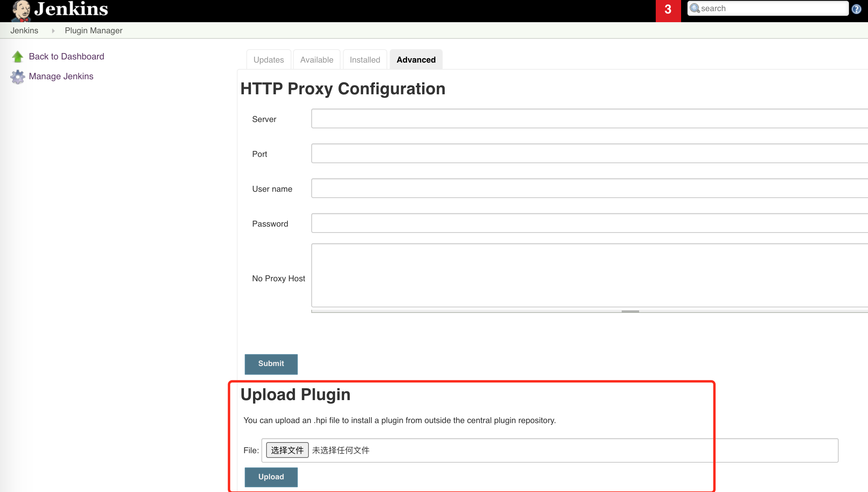This screenshot has height=492, width=868.
Task: Follow the Back to Dashboard link
Action: (x=67, y=56)
